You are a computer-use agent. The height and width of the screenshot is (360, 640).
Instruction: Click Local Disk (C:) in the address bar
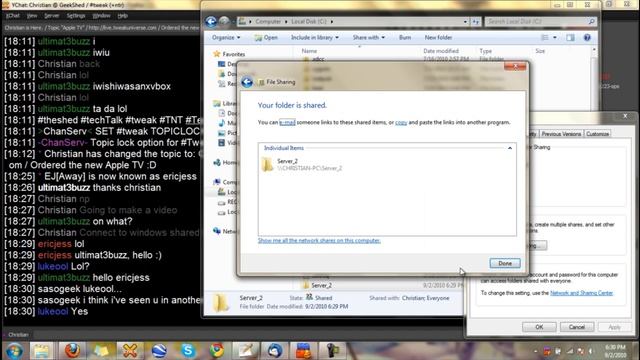pyautogui.click(x=309, y=22)
